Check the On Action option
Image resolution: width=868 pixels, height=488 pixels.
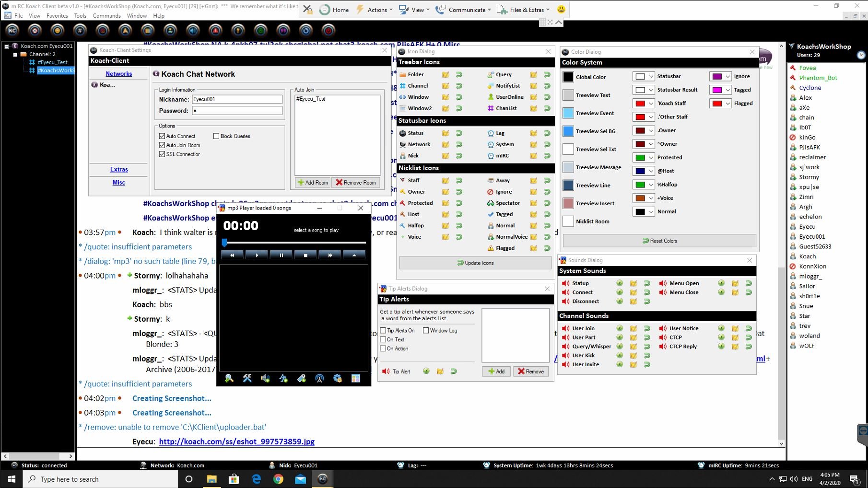click(383, 349)
